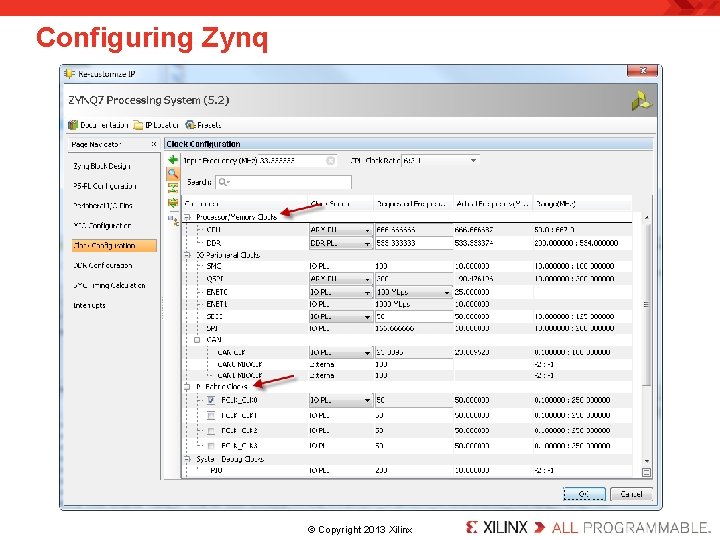The height and width of the screenshot is (540, 720).
Task: Open the SDIO clock source dropdown
Action: [x=340, y=317]
